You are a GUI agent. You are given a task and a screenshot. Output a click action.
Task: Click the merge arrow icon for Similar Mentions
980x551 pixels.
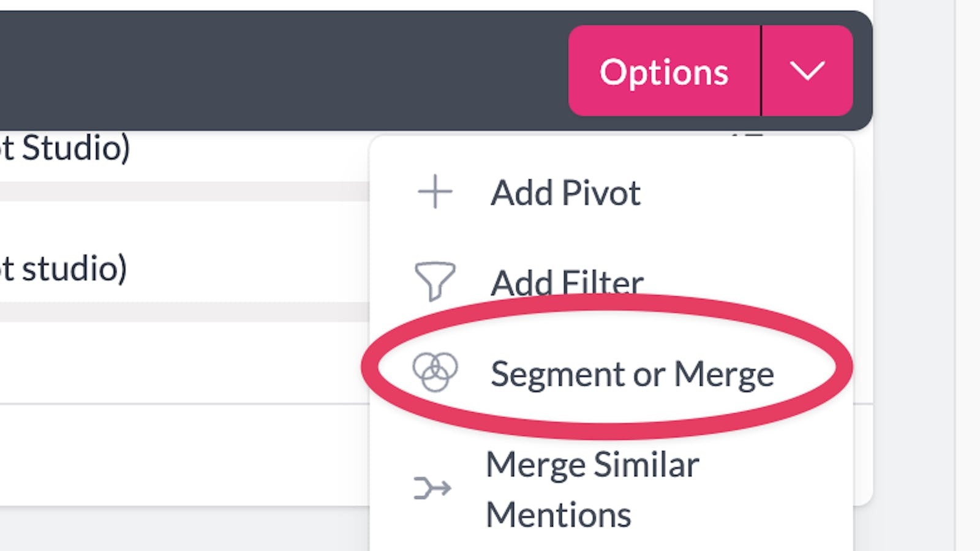[x=432, y=489]
